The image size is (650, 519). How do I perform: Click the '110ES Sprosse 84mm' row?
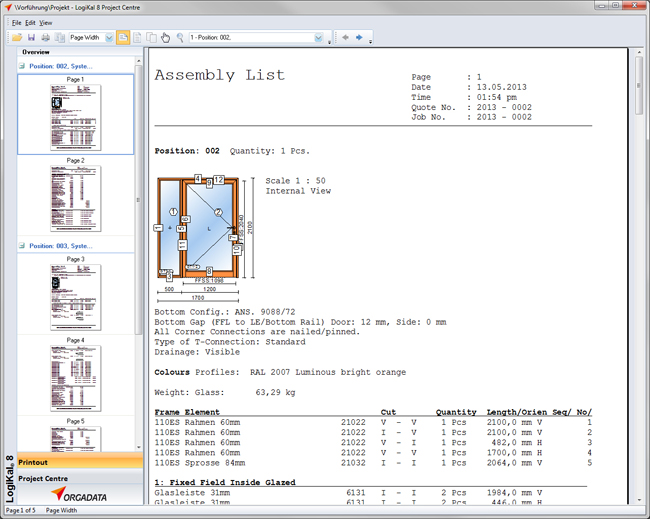(x=373, y=463)
